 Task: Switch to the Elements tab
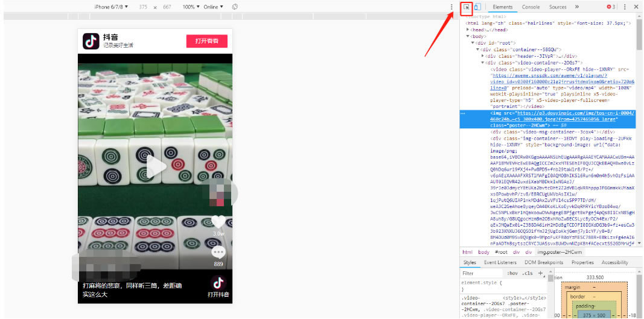pyautogui.click(x=503, y=7)
